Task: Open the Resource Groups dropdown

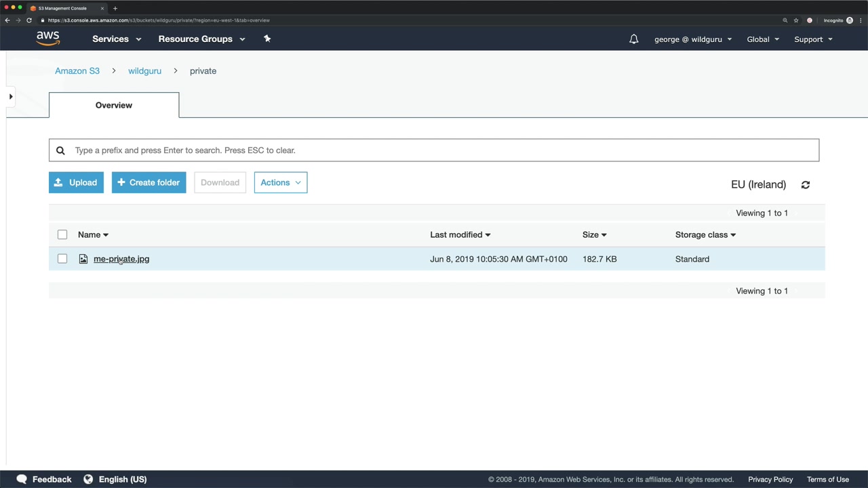Action: tap(201, 39)
